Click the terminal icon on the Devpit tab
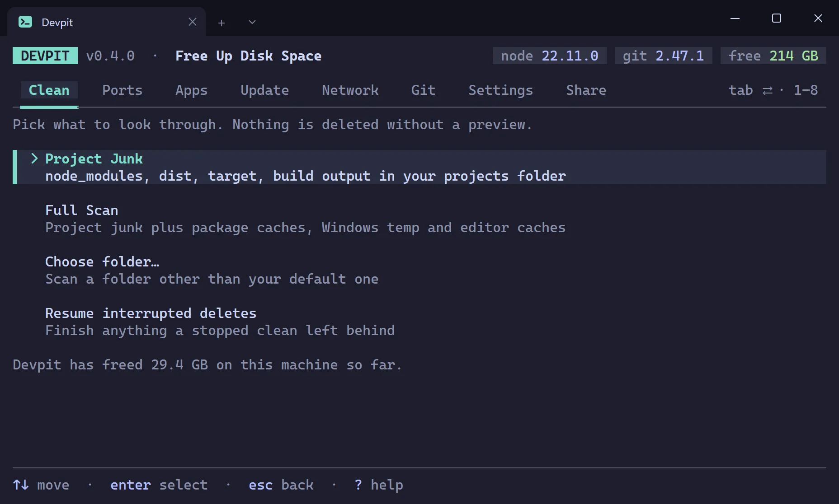Screen dimensions: 839x504 (x=25, y=22)
